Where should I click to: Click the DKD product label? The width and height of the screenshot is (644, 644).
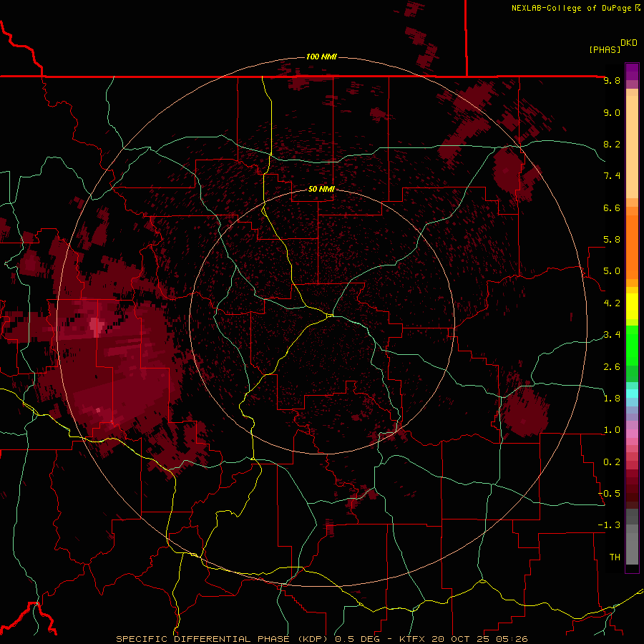(629, 43)
